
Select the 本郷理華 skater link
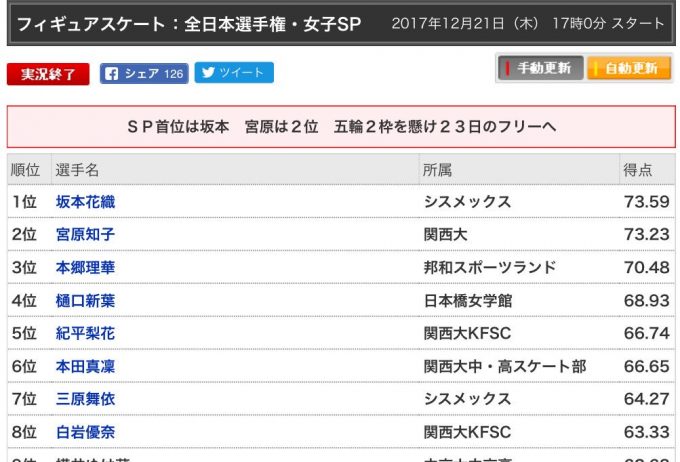(85, 268)
